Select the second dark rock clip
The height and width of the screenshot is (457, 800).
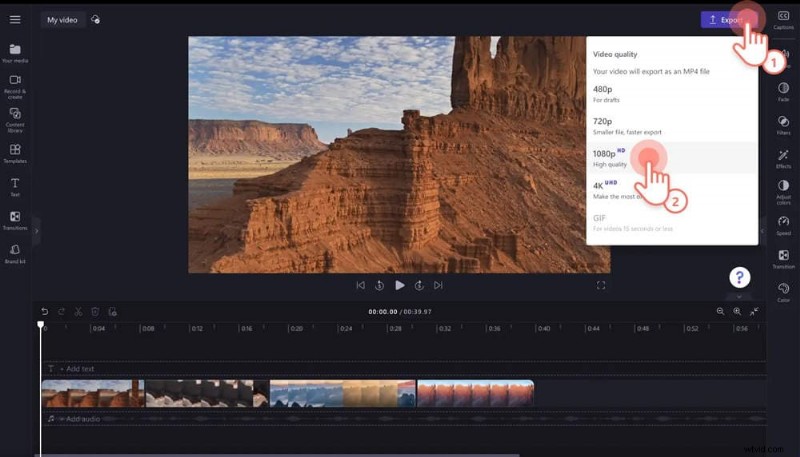207,393
